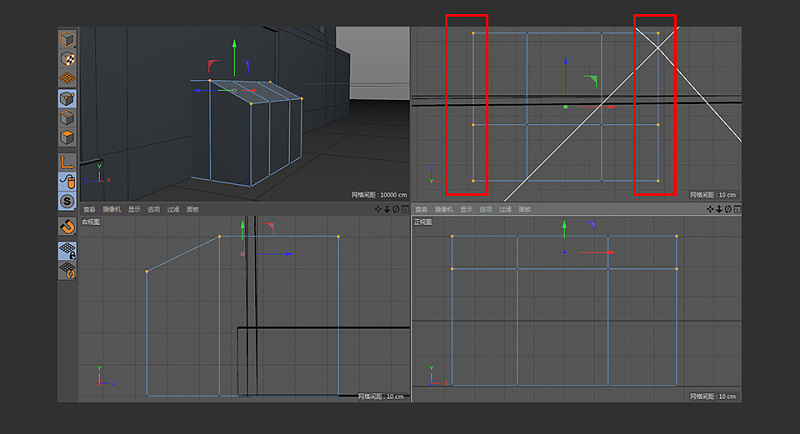Toggle Viewport Solo S icon
The image size is (800, 434).
coord(67,201)
